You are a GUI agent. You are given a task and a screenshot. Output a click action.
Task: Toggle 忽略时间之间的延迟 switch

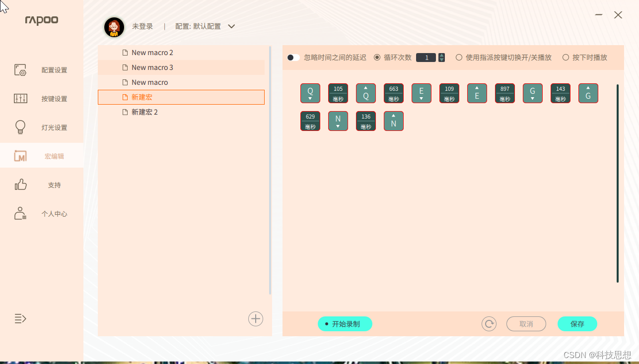[293, 58]
